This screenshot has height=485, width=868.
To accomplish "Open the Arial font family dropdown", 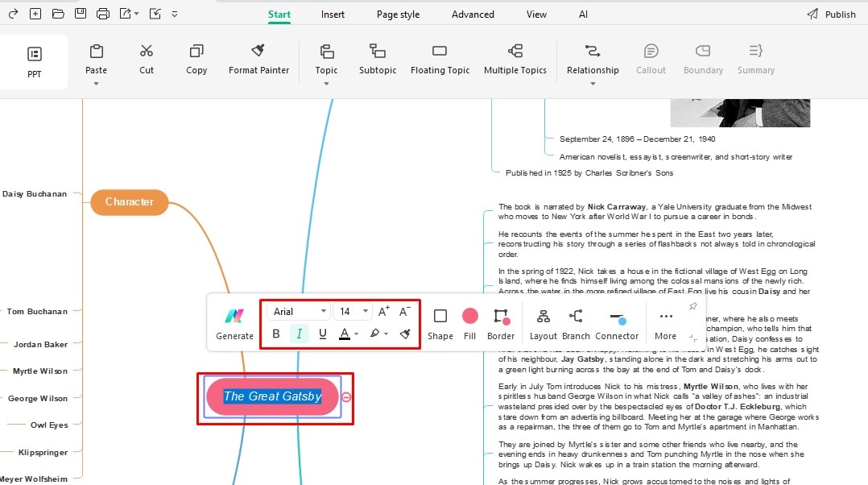I will point(299,312).
